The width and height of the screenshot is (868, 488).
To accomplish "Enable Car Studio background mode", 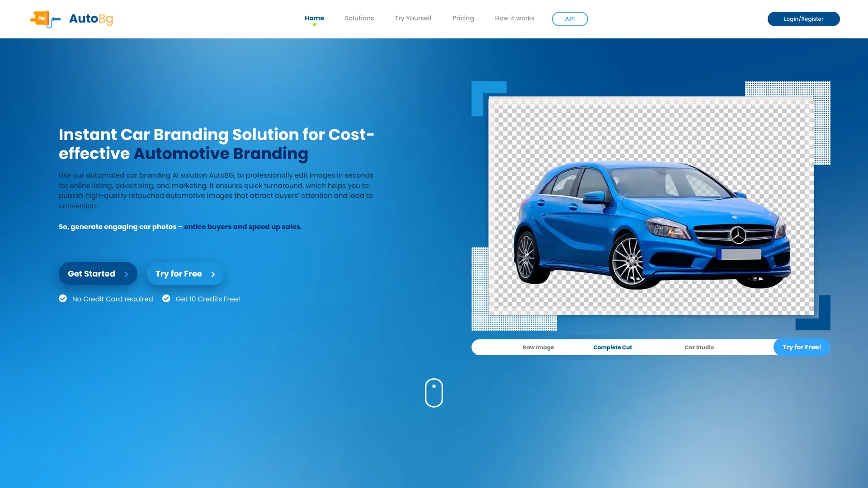I will (699, 347).
